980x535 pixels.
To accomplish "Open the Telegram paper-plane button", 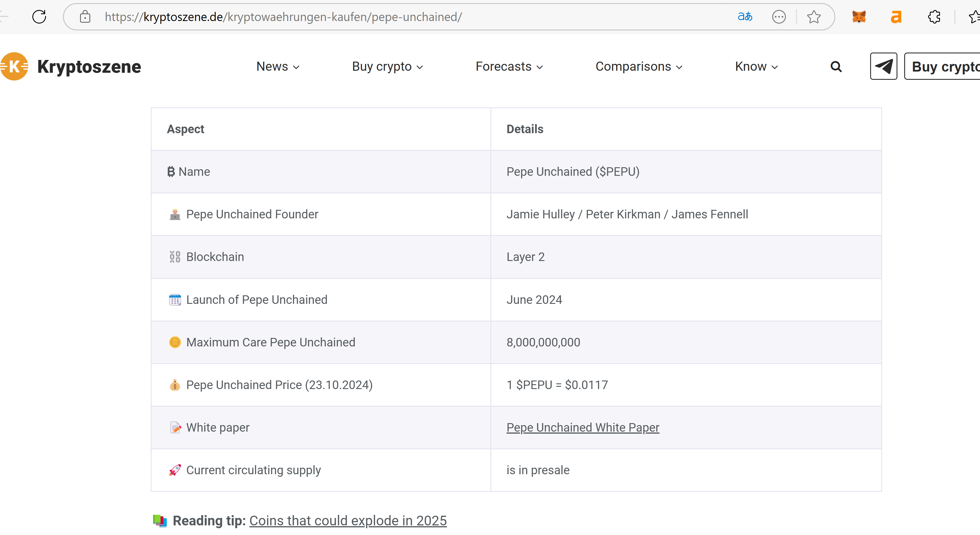I will (x=884, y=66).
